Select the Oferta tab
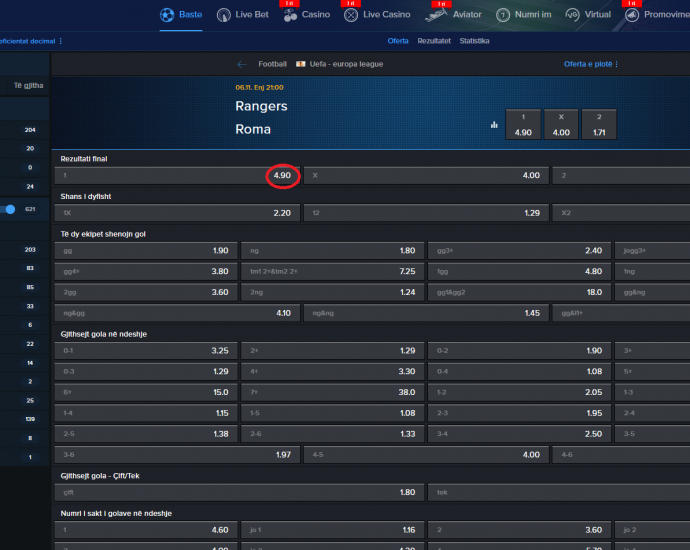The height and width of the screenshot is (550, 690). [398, 41]
